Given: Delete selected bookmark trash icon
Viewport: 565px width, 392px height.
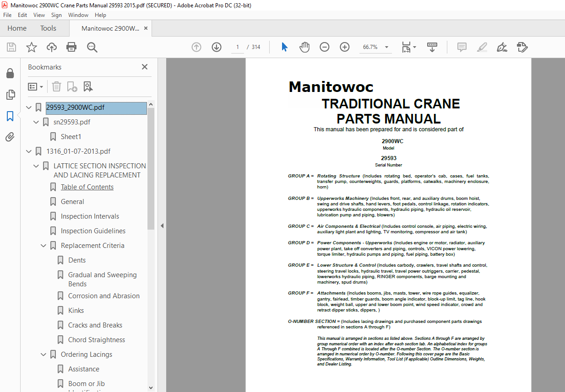Looking at the screenshot, I should point(56,86).
